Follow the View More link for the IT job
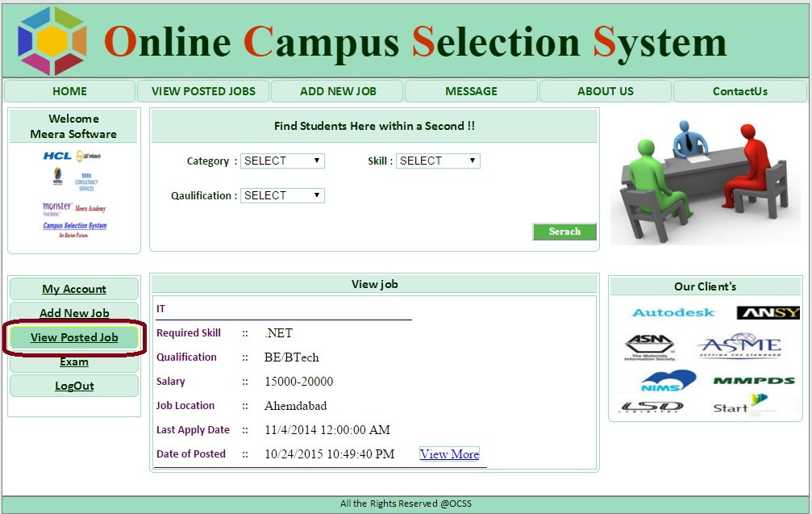Screen dimensions: 812x514 (449, 454)
